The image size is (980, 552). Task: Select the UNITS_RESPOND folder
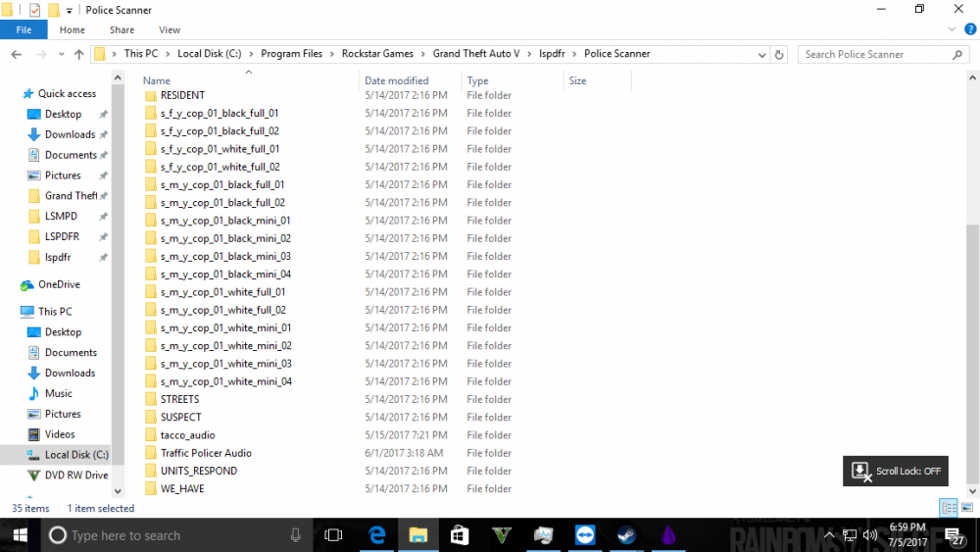(x=199, y=472)
